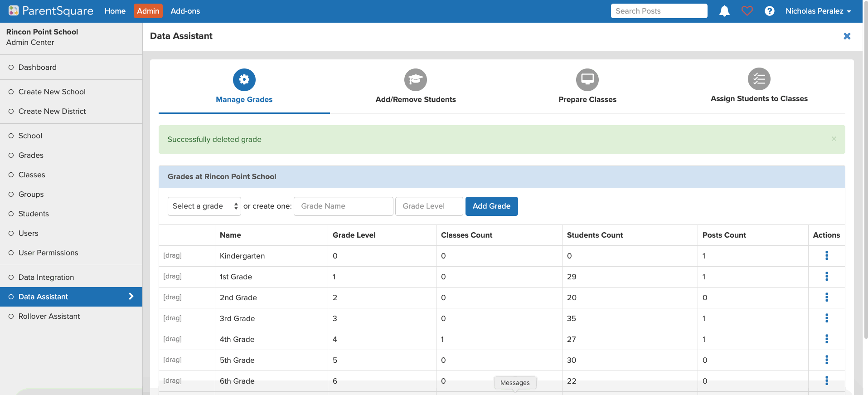Open Grades in the sidebar
868x395 pixels.
tap(71, 155)
